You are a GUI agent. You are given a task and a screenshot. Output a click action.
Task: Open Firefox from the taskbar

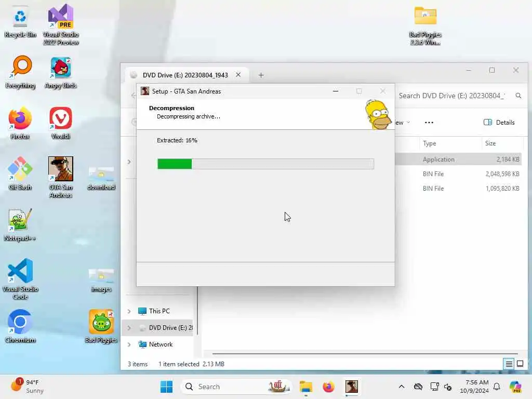[x=328, y=387]
